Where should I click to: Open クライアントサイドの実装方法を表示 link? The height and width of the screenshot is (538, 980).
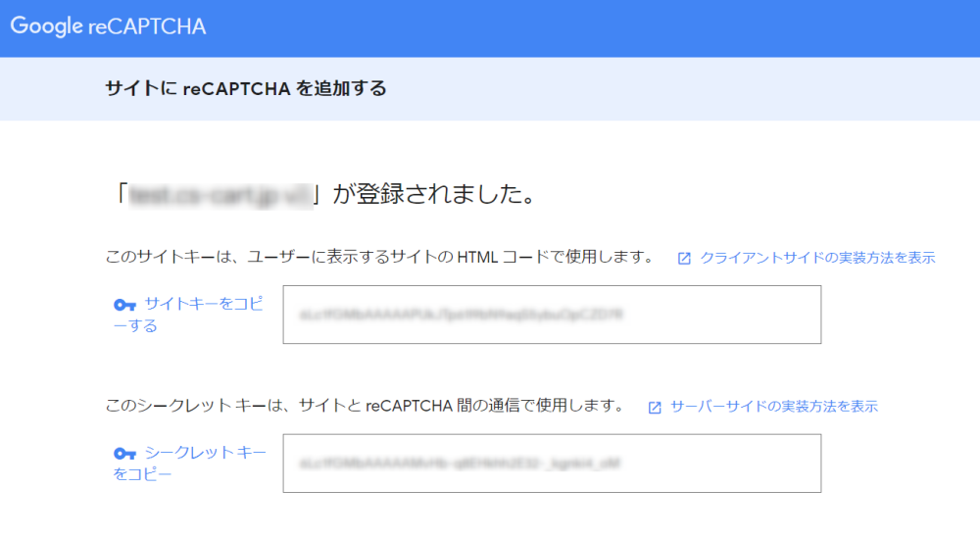coord(817,258)
